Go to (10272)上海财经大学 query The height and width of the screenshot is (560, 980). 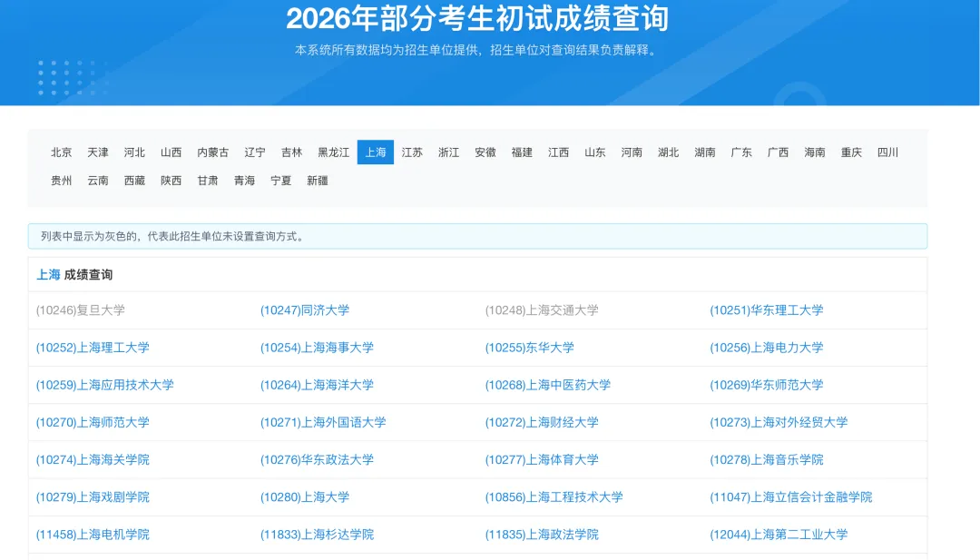pyautogui.click(x=542, y=423)
